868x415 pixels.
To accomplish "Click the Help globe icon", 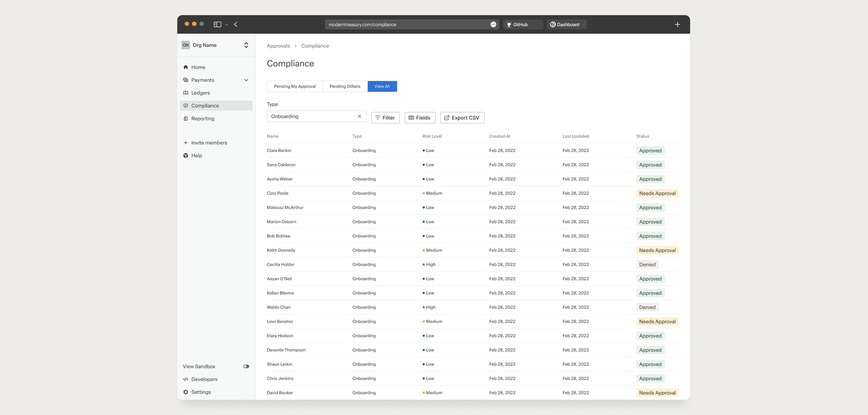I will pyautogui.click(x=186, y=156).
